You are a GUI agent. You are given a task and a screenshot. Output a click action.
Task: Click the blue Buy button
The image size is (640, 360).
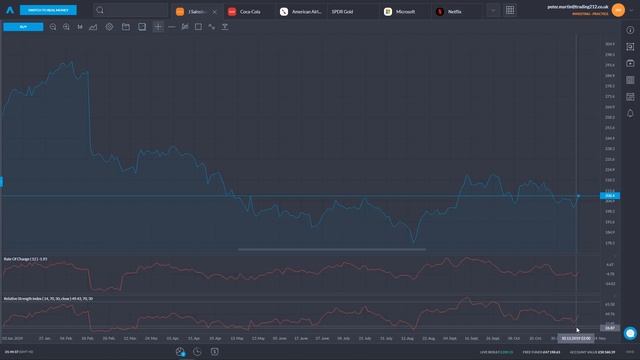pyautogui.click(x=23, y=27)
